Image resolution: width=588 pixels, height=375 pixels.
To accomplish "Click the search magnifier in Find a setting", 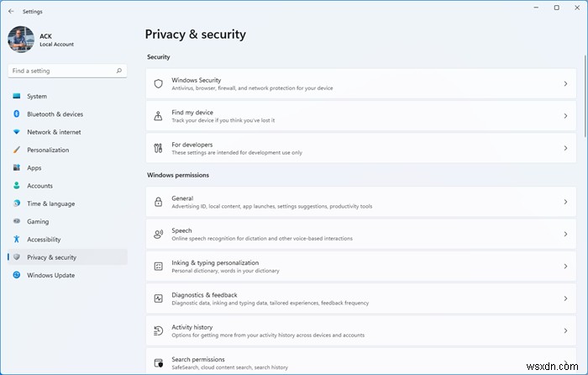I will coord(121,71).
